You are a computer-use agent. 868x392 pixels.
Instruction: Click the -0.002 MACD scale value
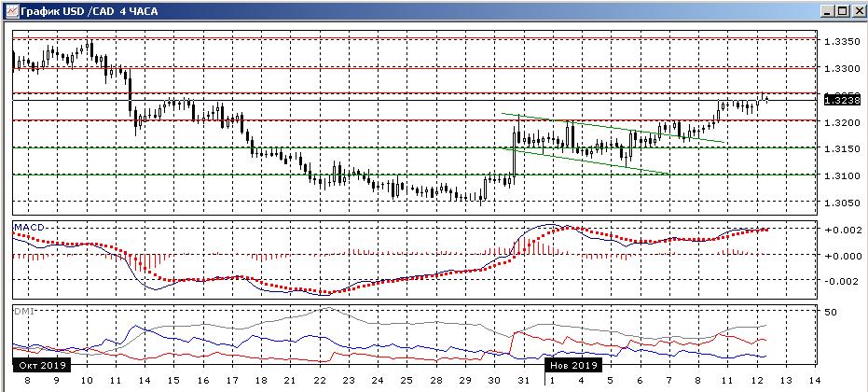coord(840,281)
